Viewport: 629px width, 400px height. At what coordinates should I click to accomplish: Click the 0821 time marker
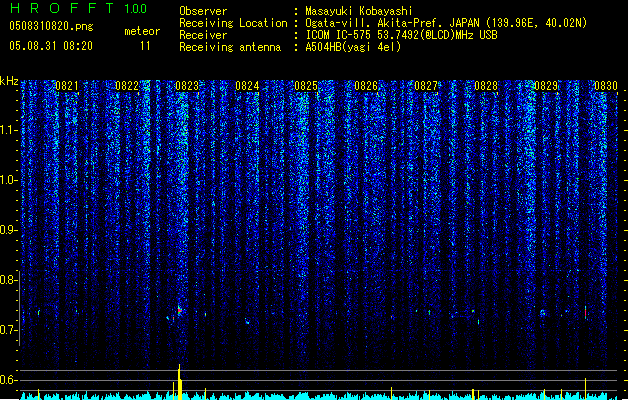coord(67,86)
